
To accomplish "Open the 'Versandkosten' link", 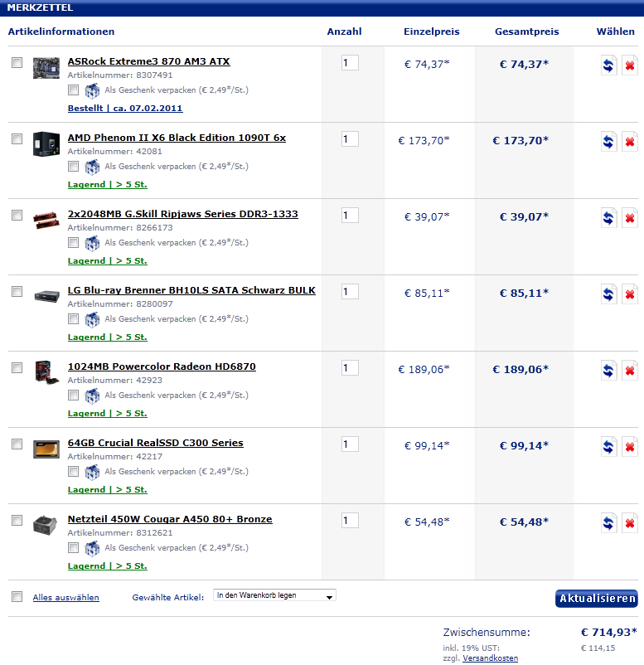I will pyautogui.click(x=490, y=658).
